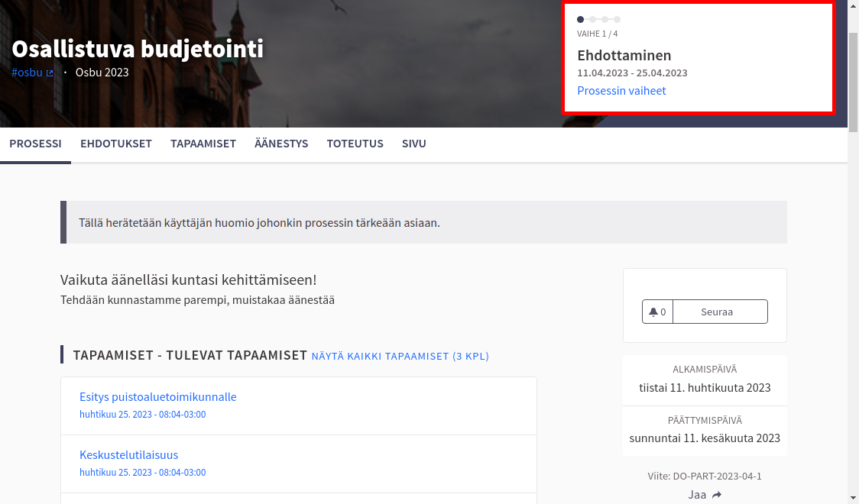Click the Ehdottaminen phase heading
This screenshot has width=859, height=504.
(x=624, y=56)
